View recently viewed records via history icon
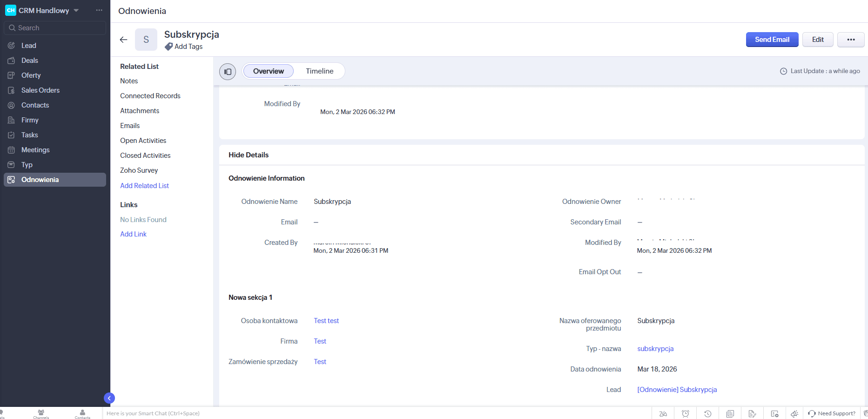 (707, 413)
